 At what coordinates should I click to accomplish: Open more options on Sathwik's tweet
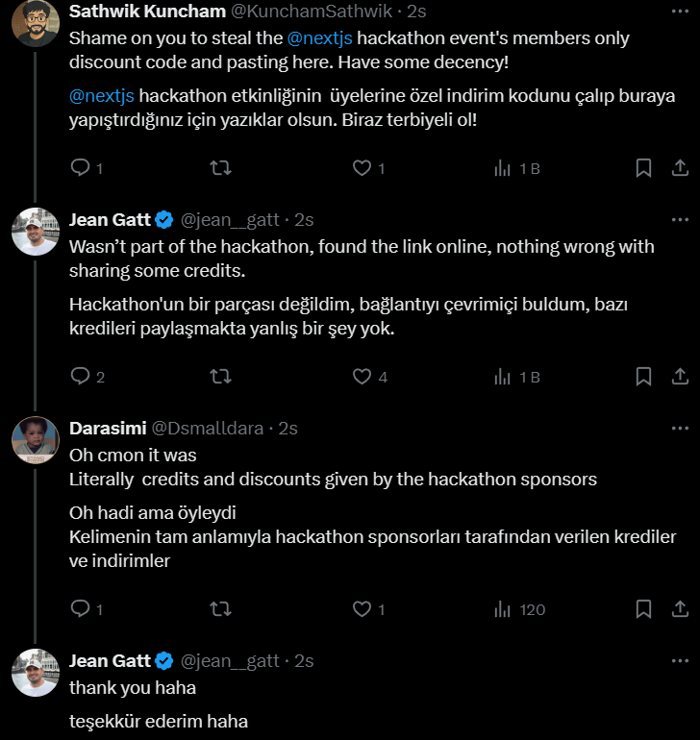click(x=680, y=12)
